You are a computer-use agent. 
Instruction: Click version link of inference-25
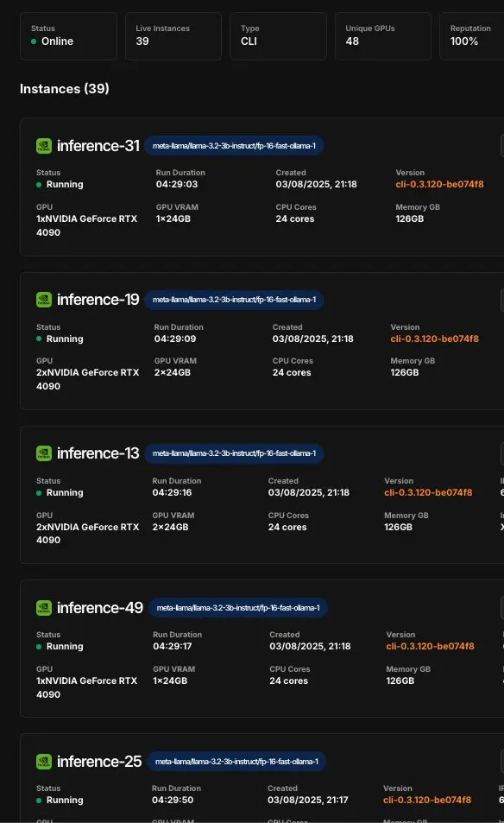coord(427,801)
